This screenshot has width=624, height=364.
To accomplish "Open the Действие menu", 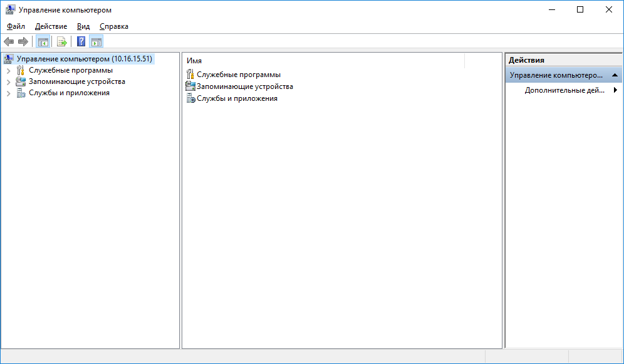I will click(51, 26).
